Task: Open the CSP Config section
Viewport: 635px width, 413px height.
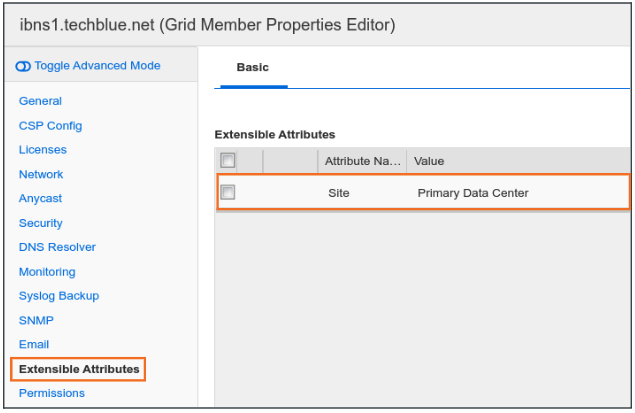Action: pyautogui.click(x=50, y=126)
